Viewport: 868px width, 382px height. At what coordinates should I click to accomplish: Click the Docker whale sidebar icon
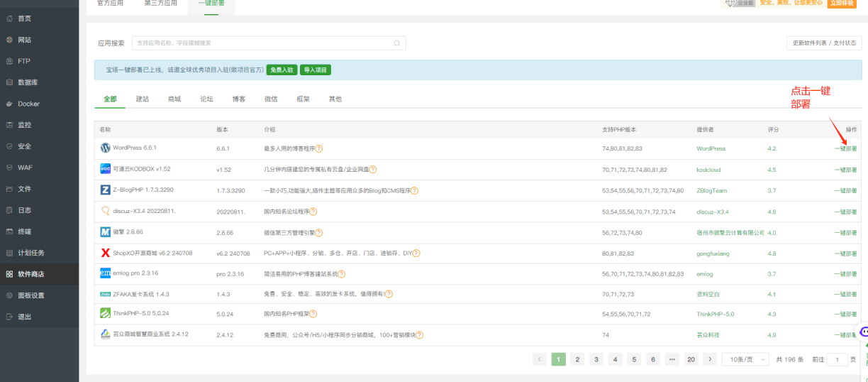click(x=9, y=104)
